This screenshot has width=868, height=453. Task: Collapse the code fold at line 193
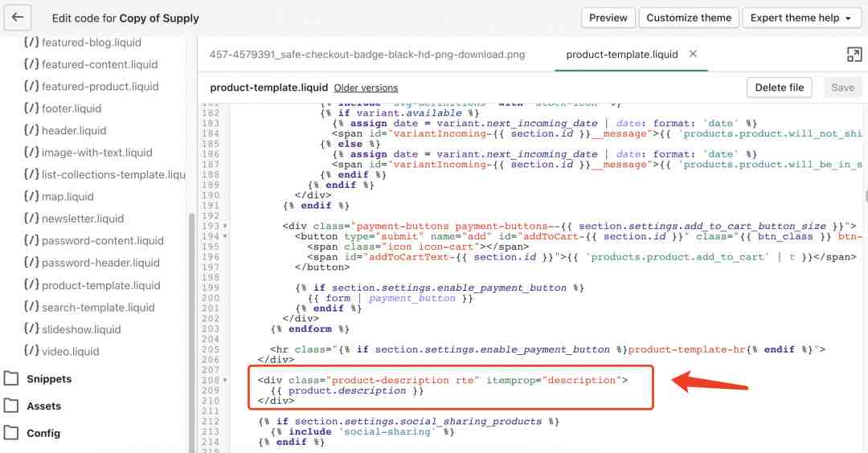tap(225, 226)
